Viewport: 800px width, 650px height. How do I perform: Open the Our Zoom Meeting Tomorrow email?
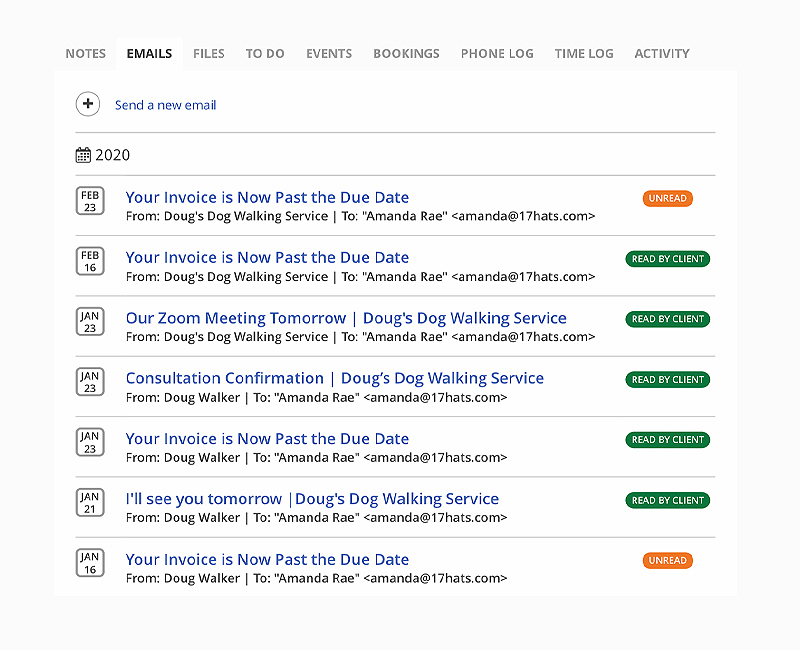pos(344,317)
